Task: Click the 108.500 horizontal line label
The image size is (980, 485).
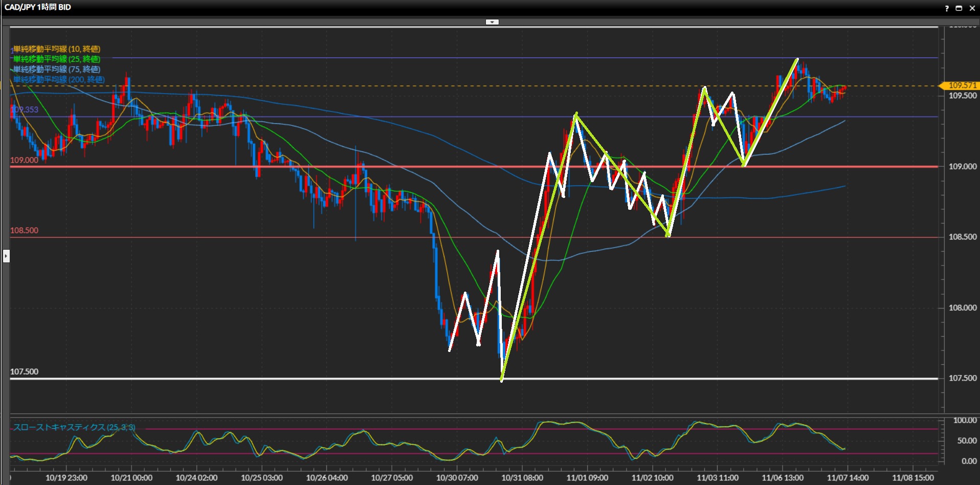Action: coord(24,231)
